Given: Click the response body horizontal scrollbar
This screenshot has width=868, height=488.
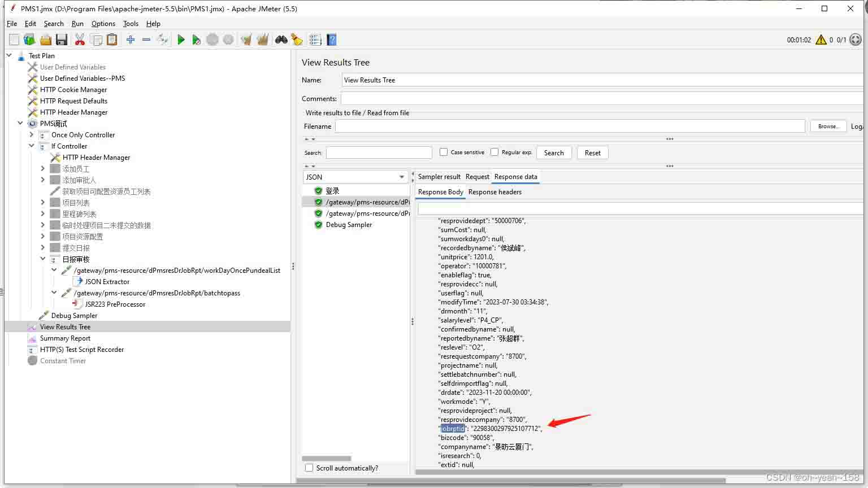Looking at the screenshot, I should point(639,472).
